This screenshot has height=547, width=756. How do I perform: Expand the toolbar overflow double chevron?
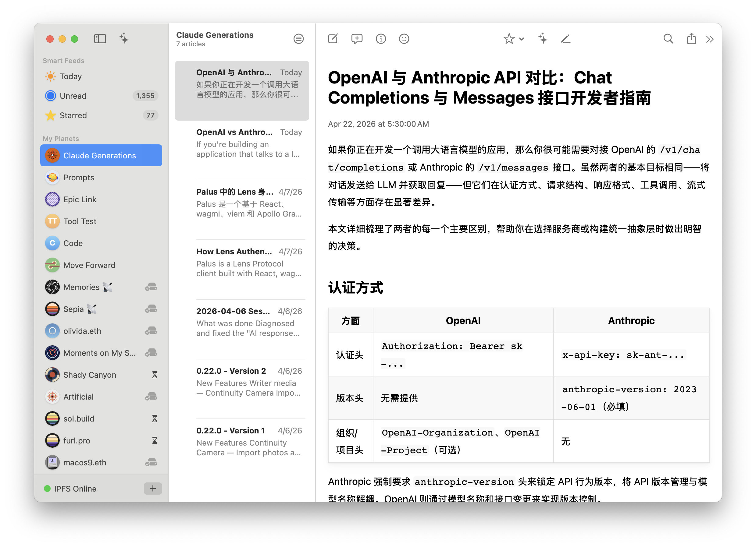click(x=710, y=40)
